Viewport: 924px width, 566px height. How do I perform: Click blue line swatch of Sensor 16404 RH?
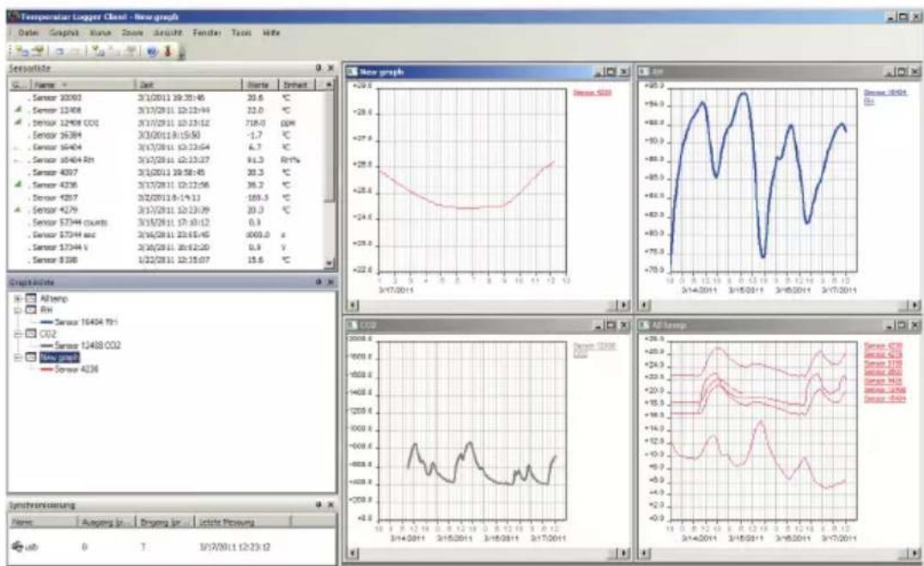[x=46, y=322]
